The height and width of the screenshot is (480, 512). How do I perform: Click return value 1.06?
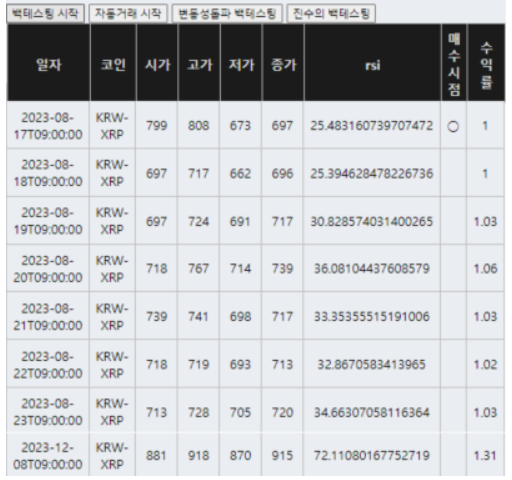(x=485, y=268)
